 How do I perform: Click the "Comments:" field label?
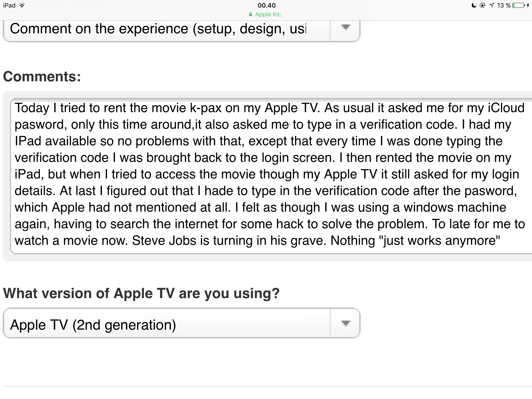click(x=42, y=77)
